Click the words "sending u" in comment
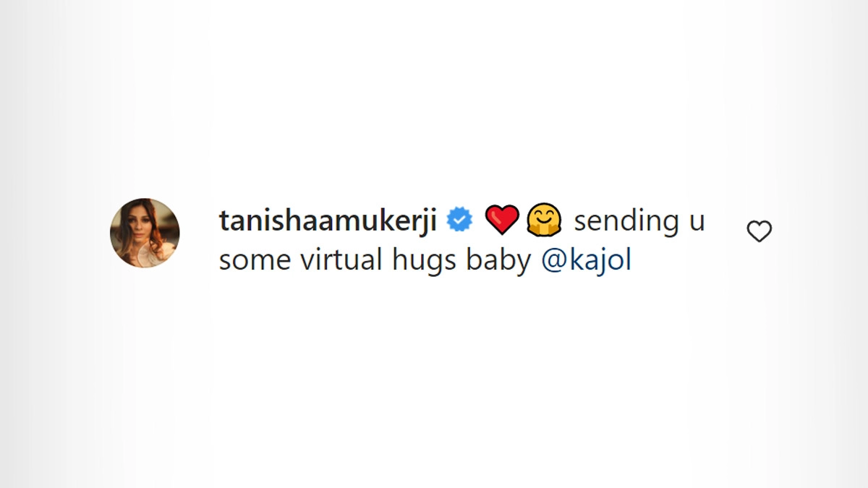 coord(639,221)
